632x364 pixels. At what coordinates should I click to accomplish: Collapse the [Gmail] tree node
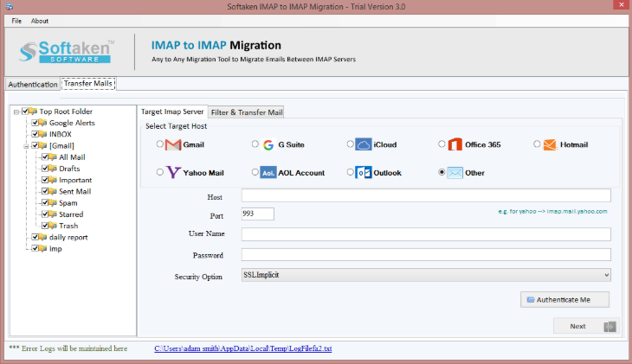[x=26, y=146]
